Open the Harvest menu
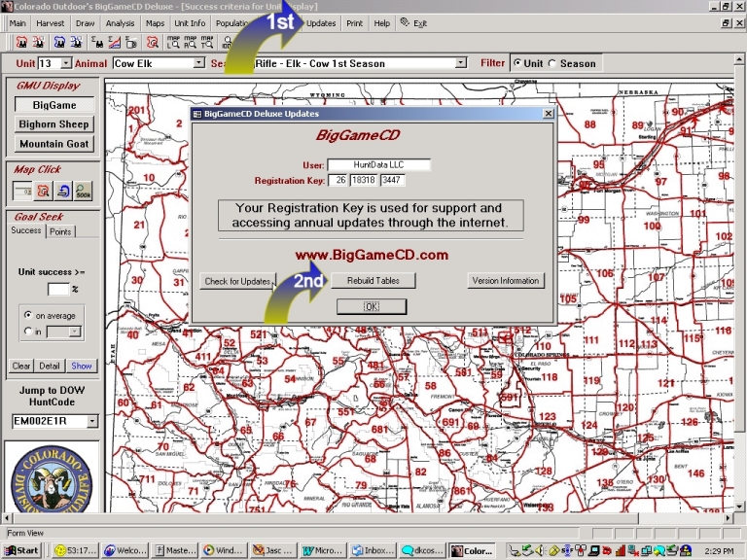The image size is (747, 560). (50, 23)
